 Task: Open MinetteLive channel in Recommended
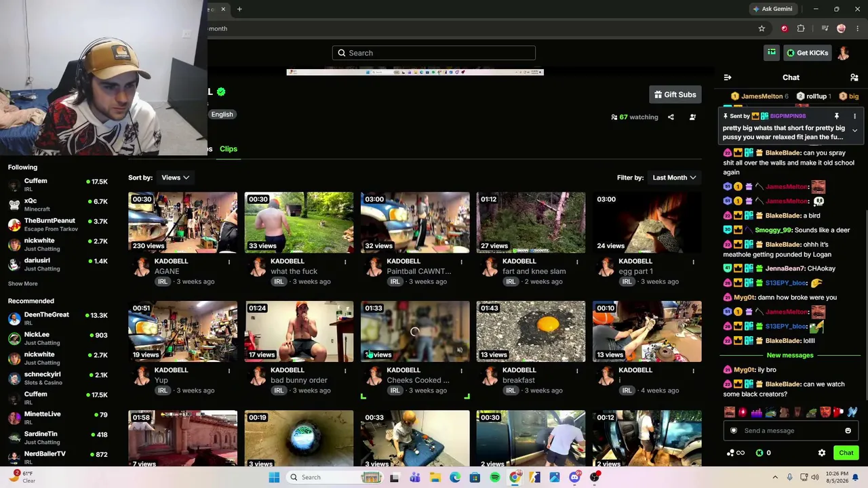tap(58, 418)
